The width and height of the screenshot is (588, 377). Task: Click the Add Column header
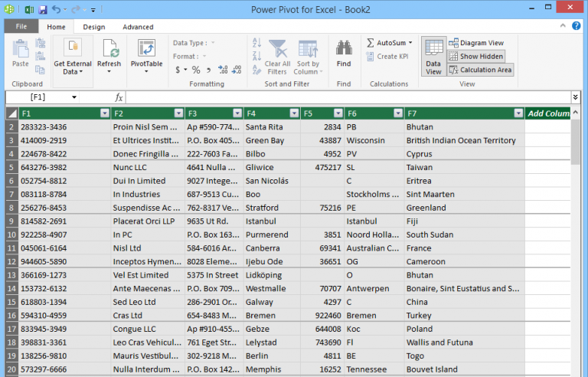[548, 113]
